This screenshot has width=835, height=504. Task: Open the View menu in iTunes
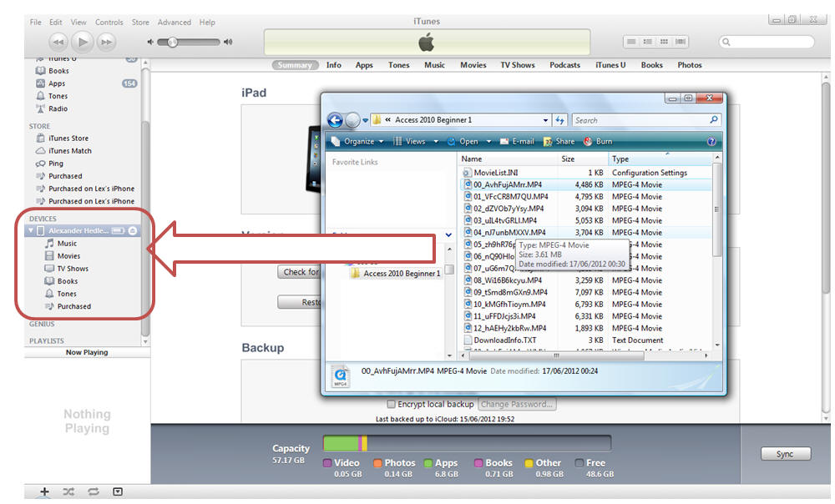pyautogui.click(x=78, y=23)
